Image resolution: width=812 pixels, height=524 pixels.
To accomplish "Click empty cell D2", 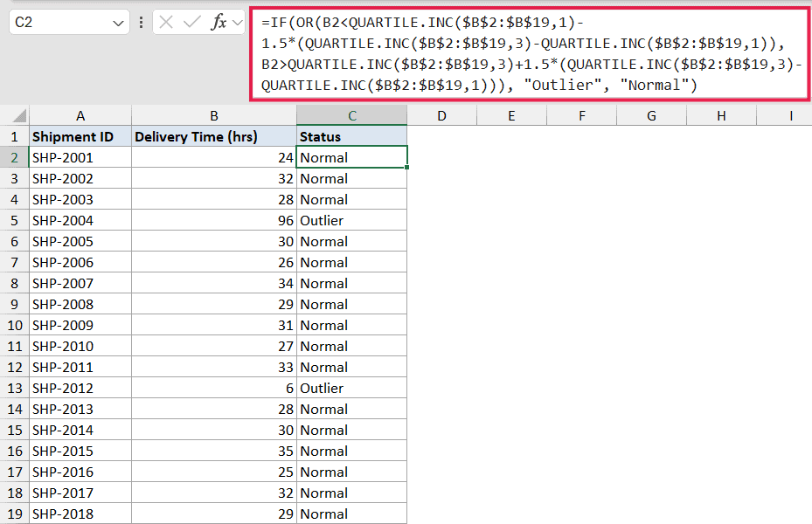I will 441,157.
